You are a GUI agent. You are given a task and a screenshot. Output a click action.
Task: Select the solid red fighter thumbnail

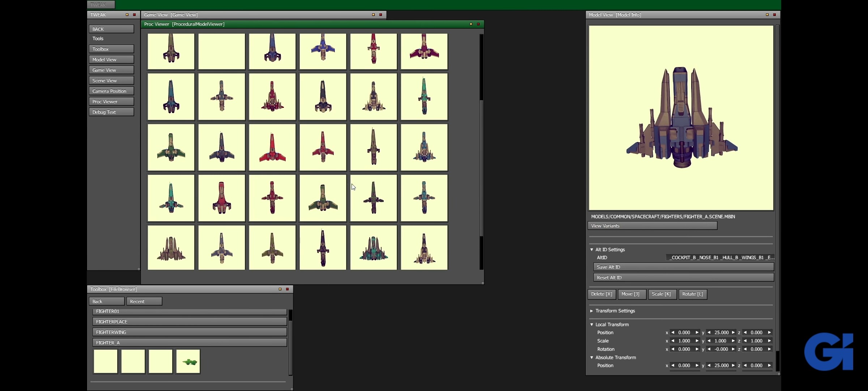[x=272, y=147]
